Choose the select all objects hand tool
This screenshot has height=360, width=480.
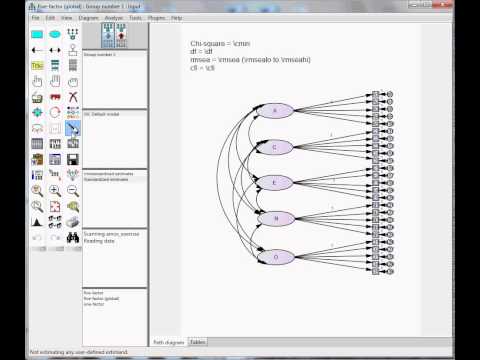pyautogui.click(x=55, y=81)
